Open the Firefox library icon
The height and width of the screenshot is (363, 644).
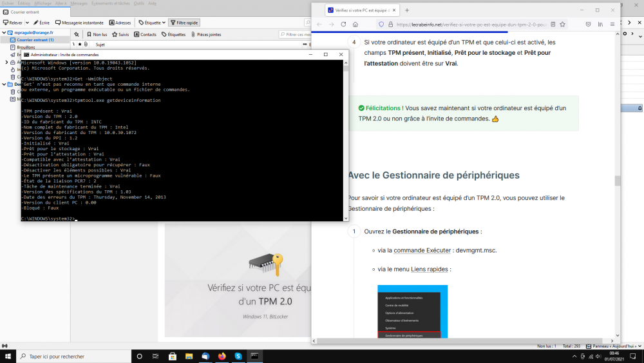click(x=600, y=25)
